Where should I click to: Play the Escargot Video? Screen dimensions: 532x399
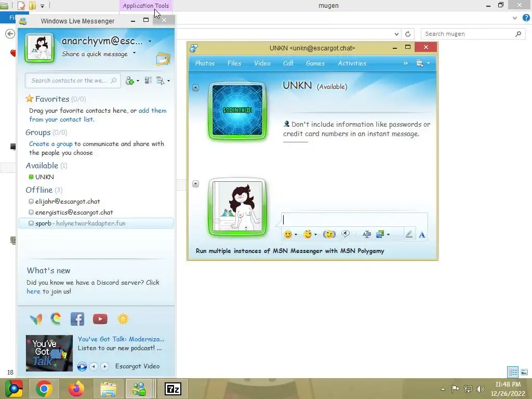pyautogui.click(x=82, y=366)
